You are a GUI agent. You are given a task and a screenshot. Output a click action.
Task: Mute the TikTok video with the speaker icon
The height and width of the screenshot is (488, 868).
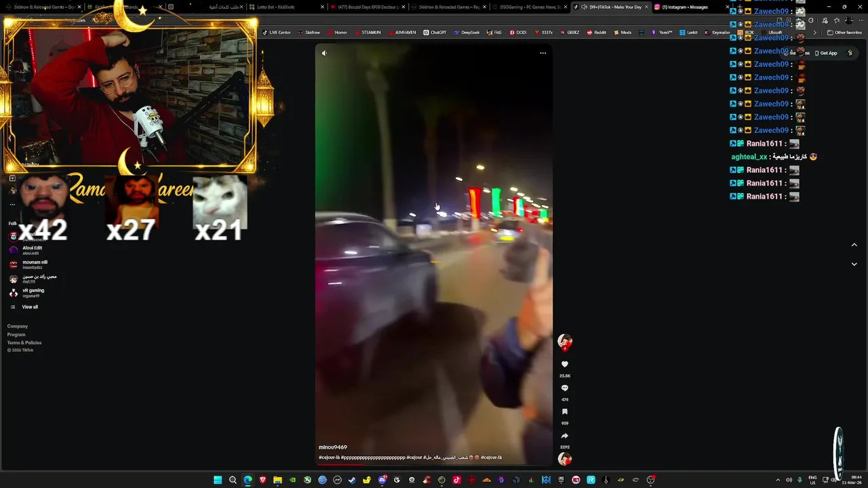pyautogui.click(x=324, y=53)
